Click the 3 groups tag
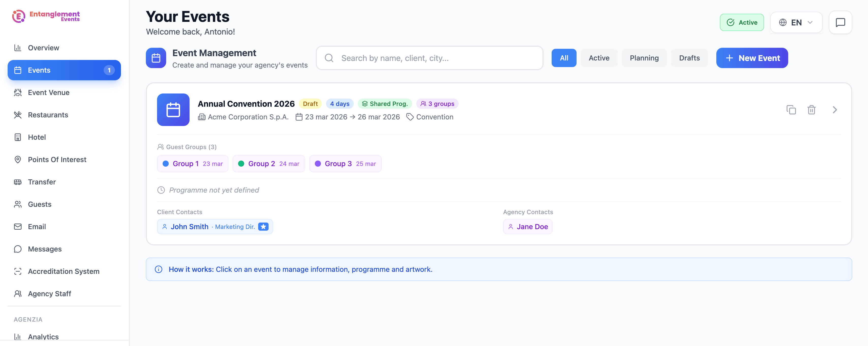This screenshot has height=346, width=868. (x=437, y=104)
